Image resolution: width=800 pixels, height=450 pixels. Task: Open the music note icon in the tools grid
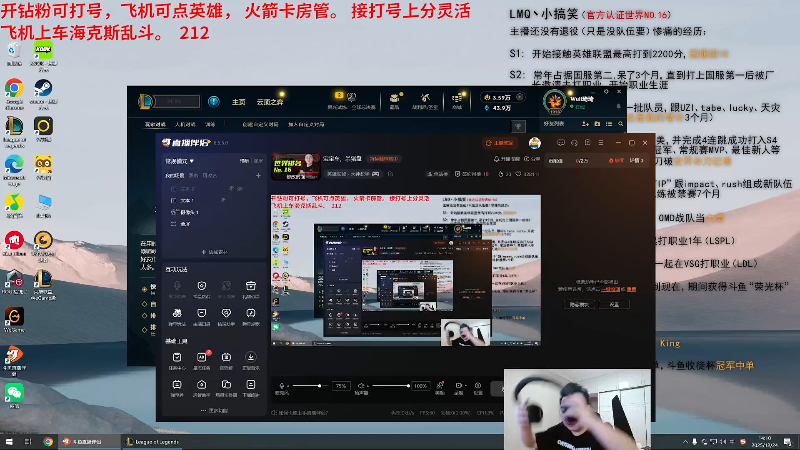tap(251, 313)
